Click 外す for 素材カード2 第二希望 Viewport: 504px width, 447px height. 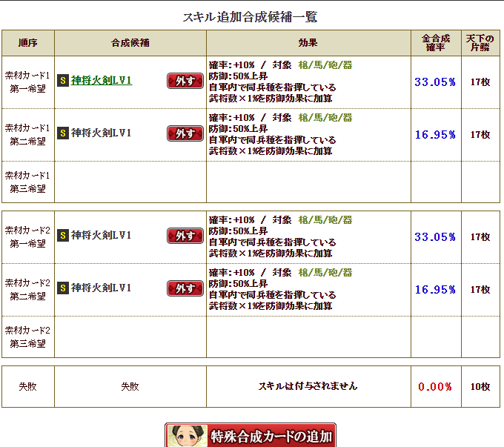185,288
